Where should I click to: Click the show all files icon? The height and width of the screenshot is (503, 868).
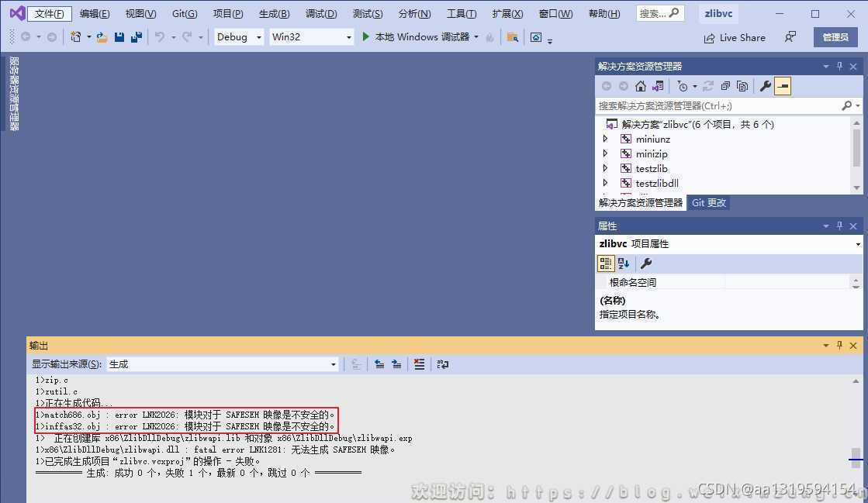[742, 86]
